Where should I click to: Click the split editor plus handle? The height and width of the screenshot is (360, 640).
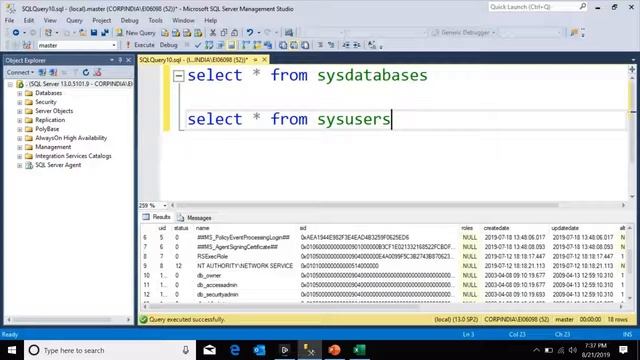pos(632,70)
